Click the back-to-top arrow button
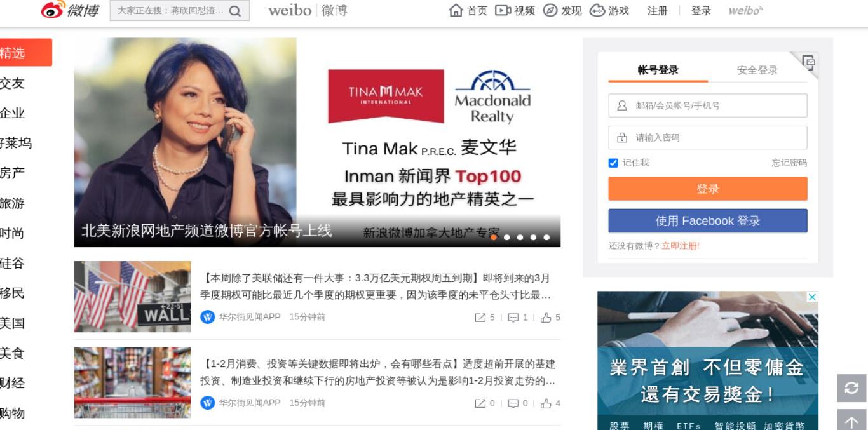The image size is (868, 430). (851, 420)
